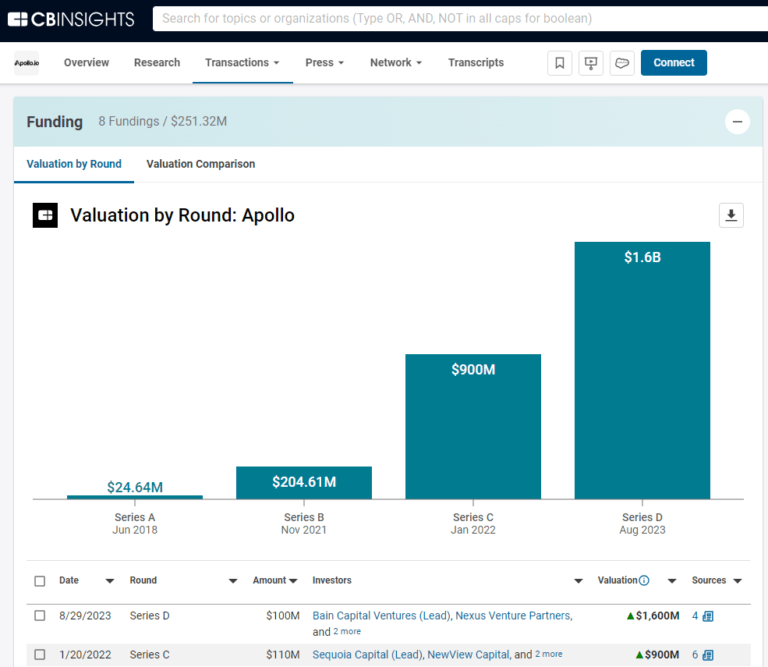Open the message chat icon

point(622,63)
